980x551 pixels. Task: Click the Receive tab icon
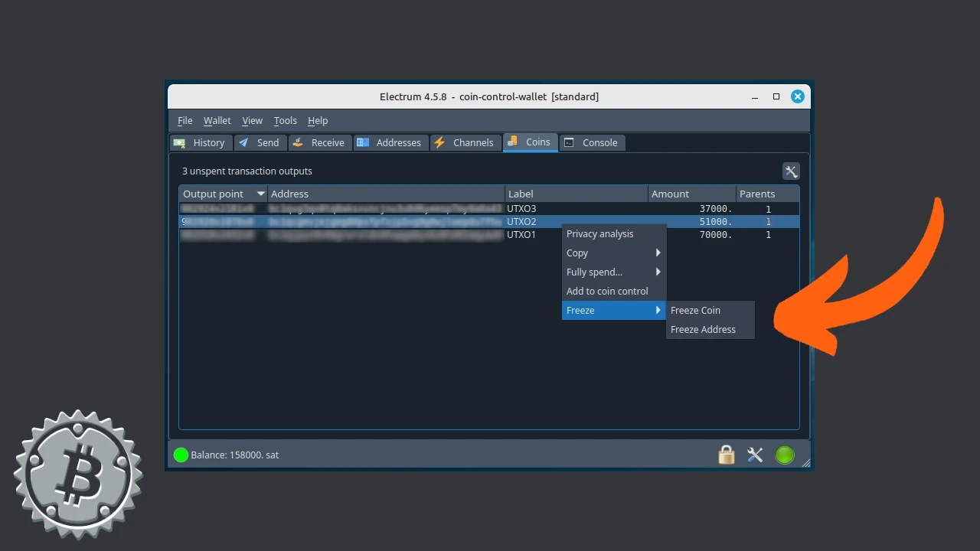(298, 142)
